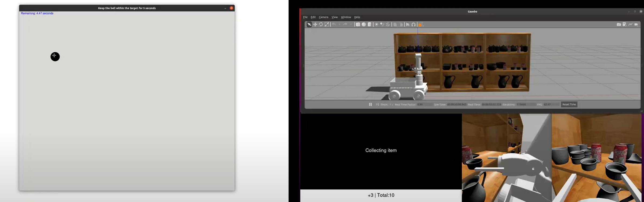The image size is (644, 202).
Task: Open the plot window line-chart icon
Action: pos(630,24)
